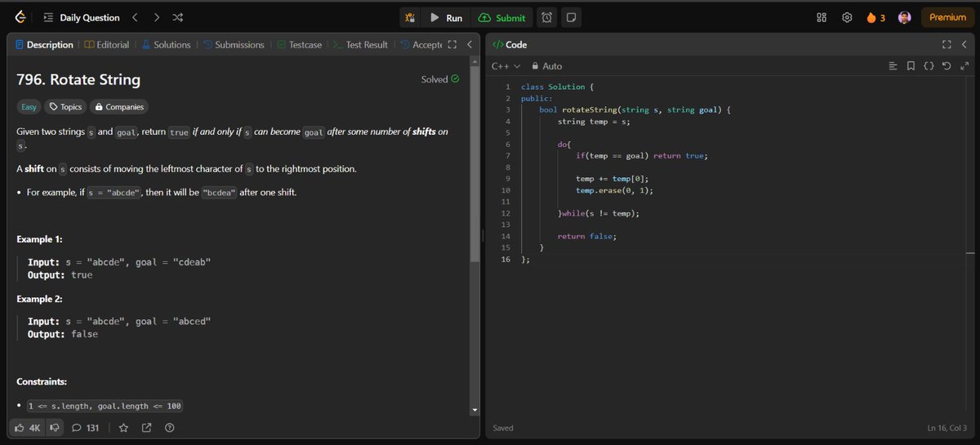Viewport: 980px width, 445px height.
Task: Click the Constraints heading
Action: pos(42,381)
